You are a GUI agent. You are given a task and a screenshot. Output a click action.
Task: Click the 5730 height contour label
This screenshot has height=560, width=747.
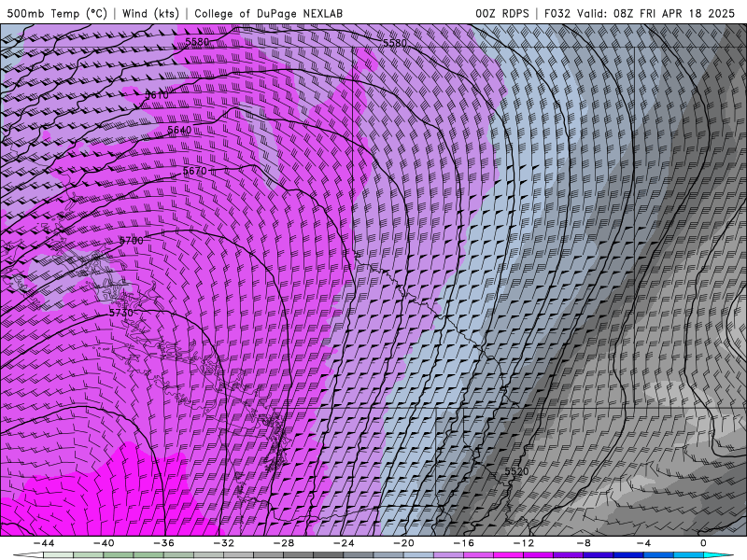click(x=121, y=313)
